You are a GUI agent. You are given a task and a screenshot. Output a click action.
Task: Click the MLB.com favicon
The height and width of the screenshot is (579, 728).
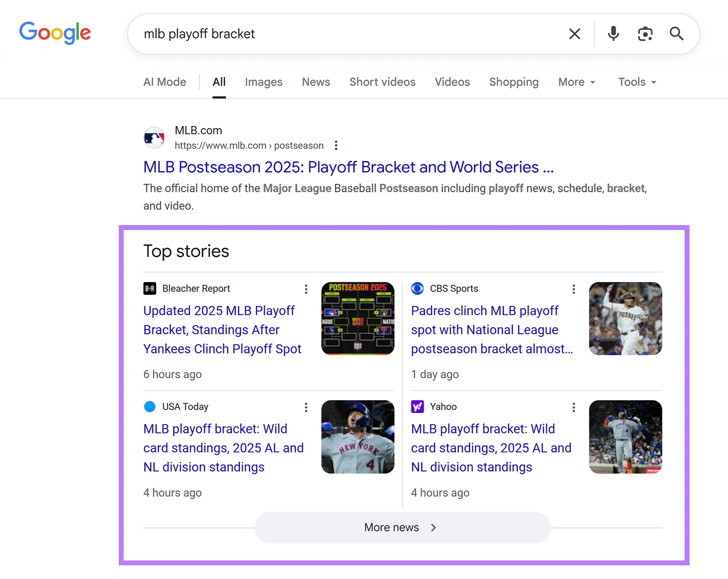[x=154, y=137]
